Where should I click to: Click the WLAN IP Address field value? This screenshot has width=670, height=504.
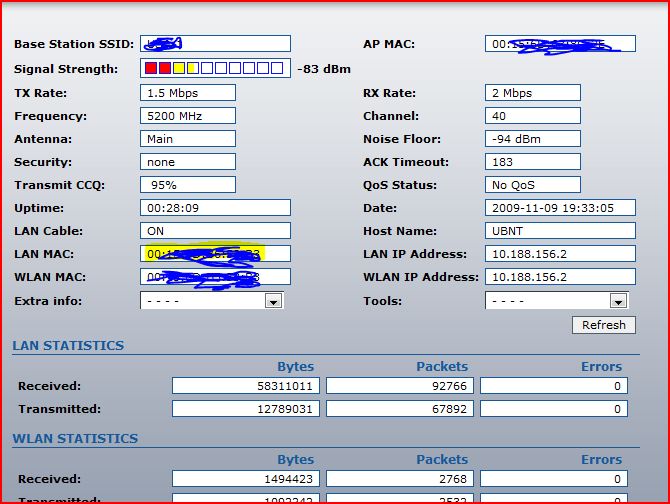click(x=560, y=277)
